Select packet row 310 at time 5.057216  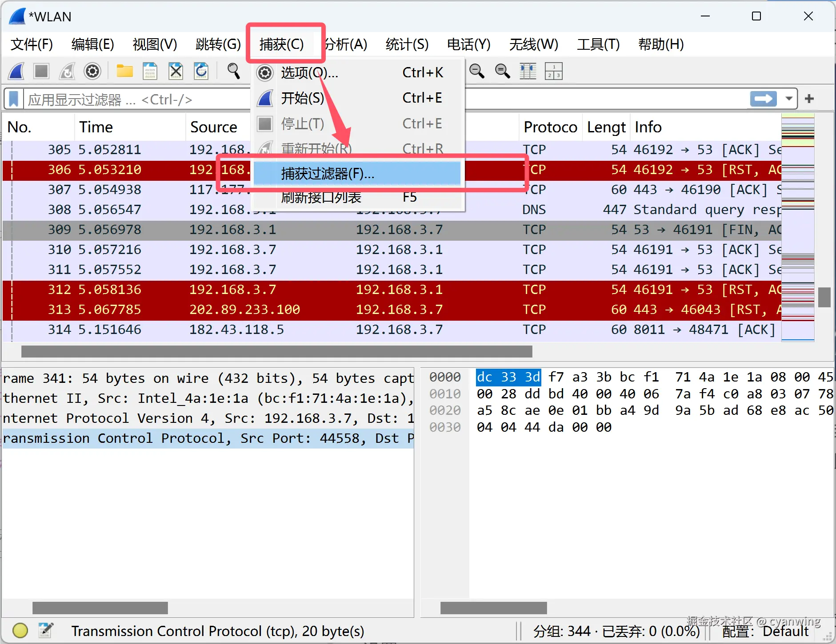point(392,250)
